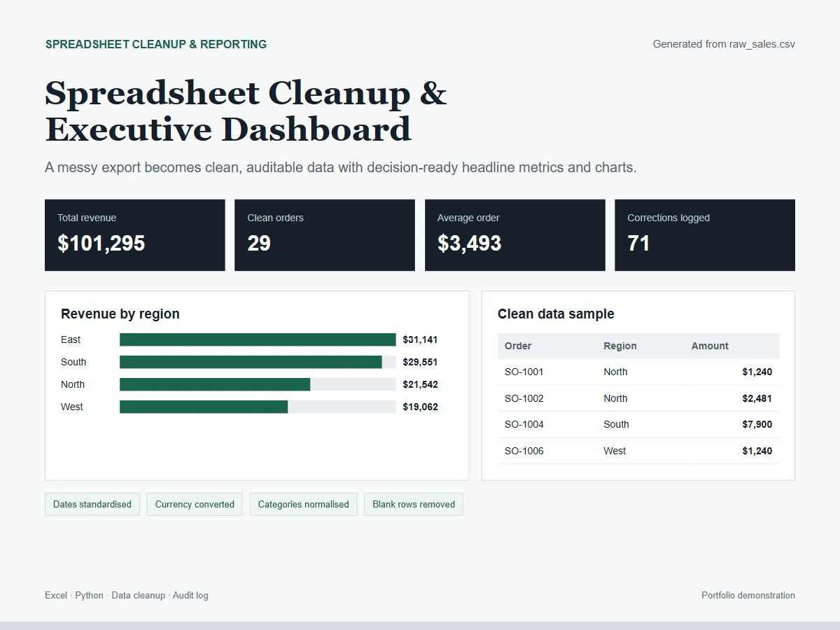Sort by the Region column header
The height and width of the screenshot is (630, 840).
tap(620, 346)
